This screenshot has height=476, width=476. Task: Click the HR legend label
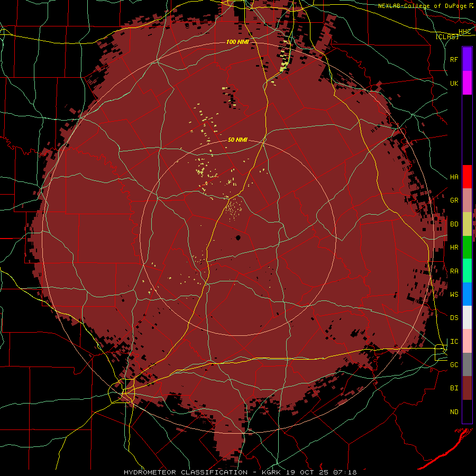coord(454,248)
